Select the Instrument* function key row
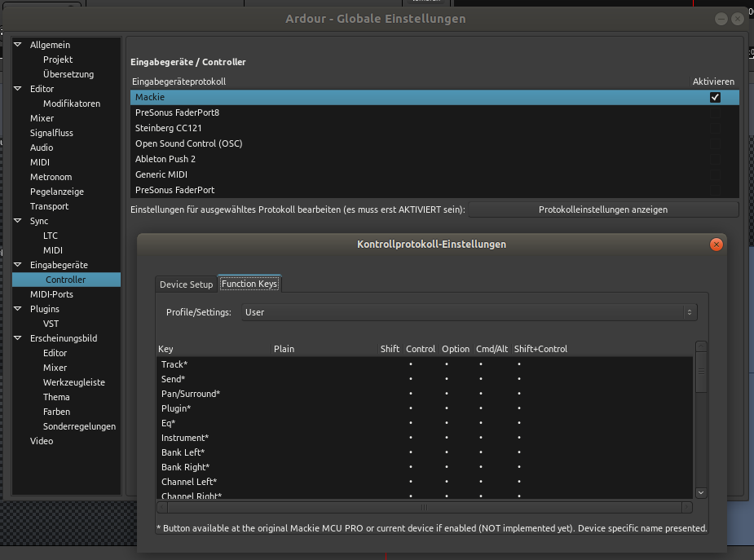This screenshot has width=754, height=560. pos(425,438)
